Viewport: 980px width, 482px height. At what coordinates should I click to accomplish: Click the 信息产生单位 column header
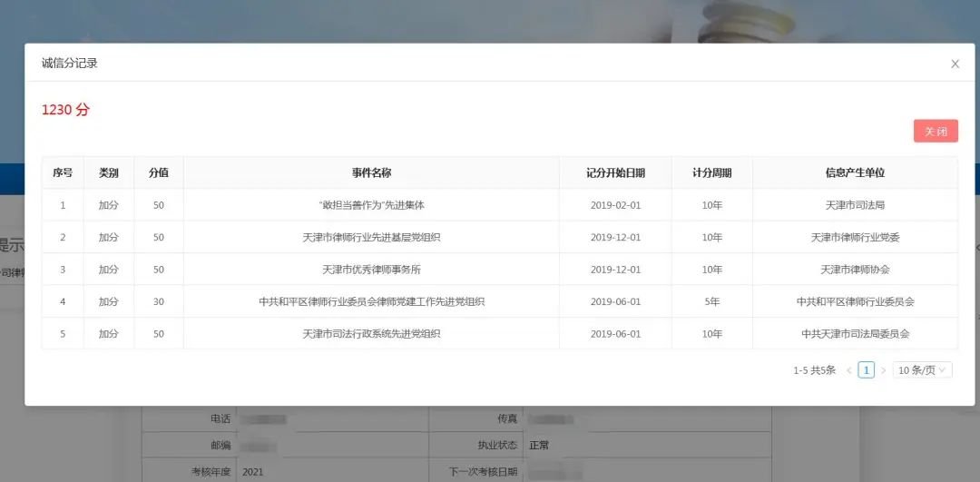[x=855, y=172]
